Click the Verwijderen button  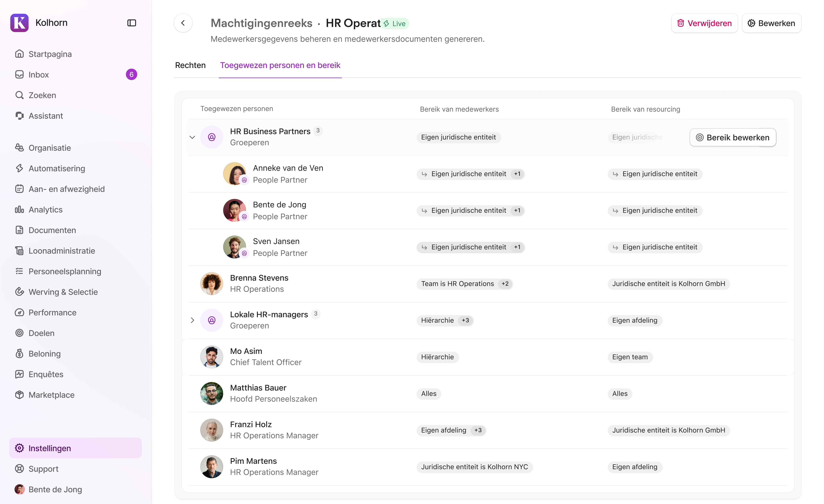pos(704,23)
